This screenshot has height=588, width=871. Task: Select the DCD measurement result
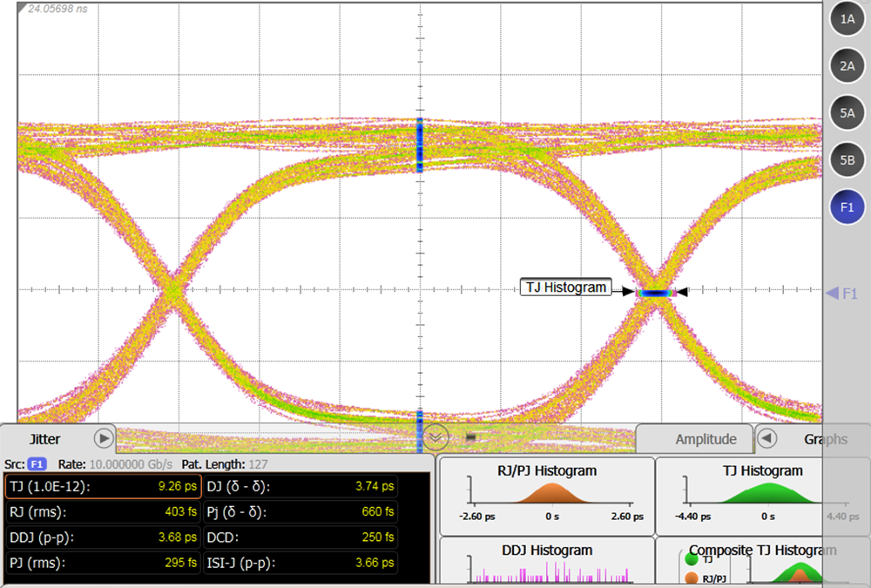300,537
